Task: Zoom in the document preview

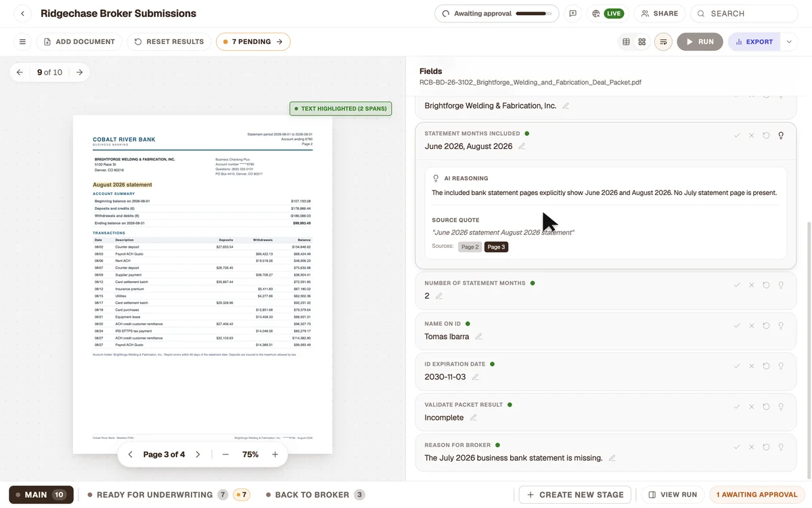Action: [275, 454]
